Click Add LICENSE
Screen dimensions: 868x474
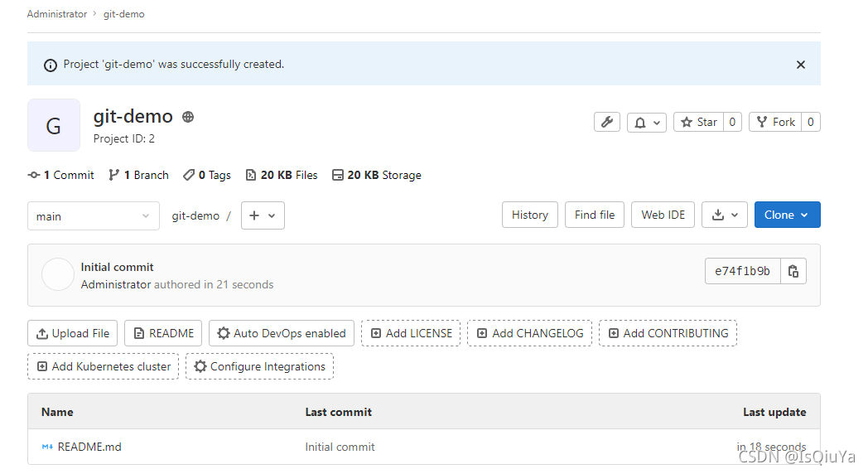[x=411, y=333]
